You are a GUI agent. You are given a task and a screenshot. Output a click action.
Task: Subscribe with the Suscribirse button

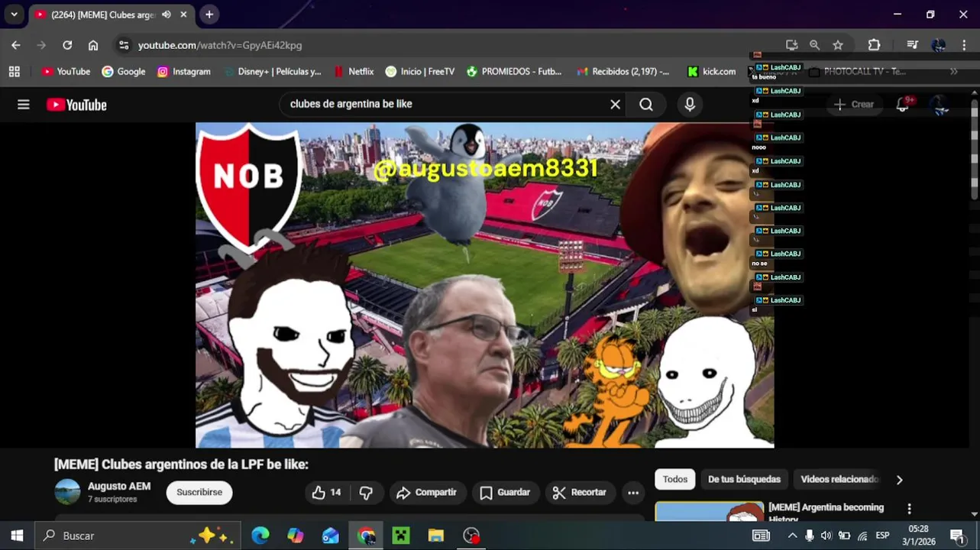199,493
